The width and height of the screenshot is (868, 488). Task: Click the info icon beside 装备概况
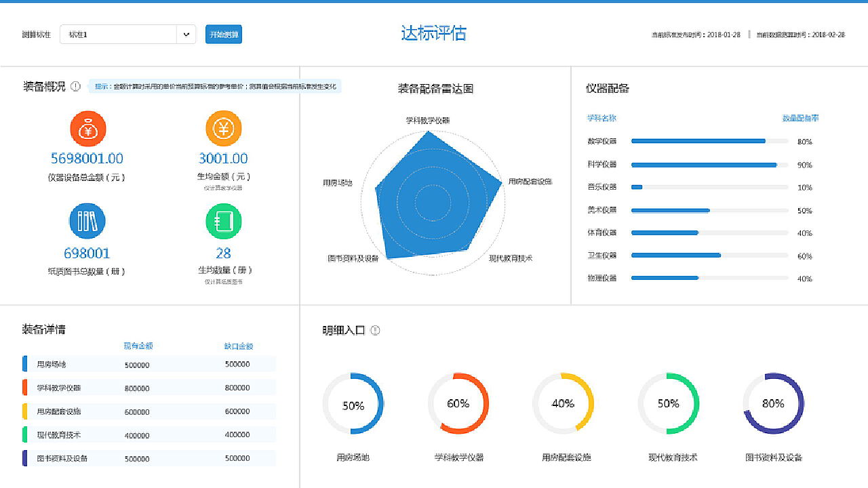75,86
